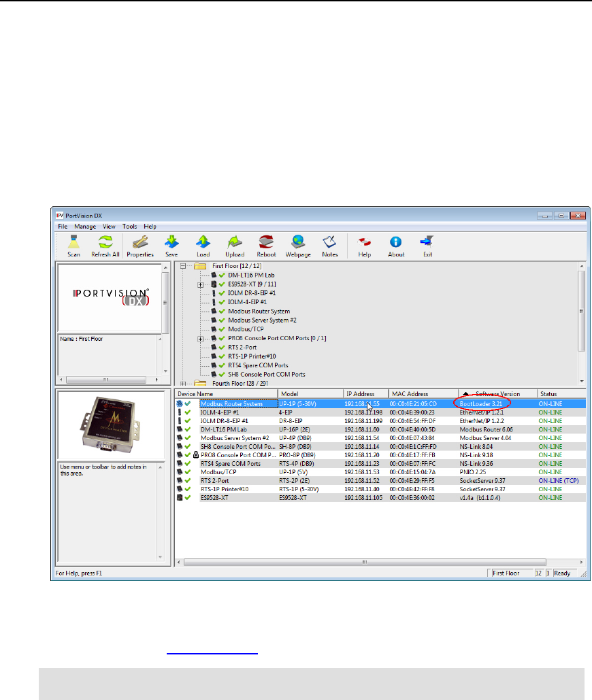Collapse the First Floor folder
Image resolution: width=592 pixels, height=700 pixels.
coord(182,266)
